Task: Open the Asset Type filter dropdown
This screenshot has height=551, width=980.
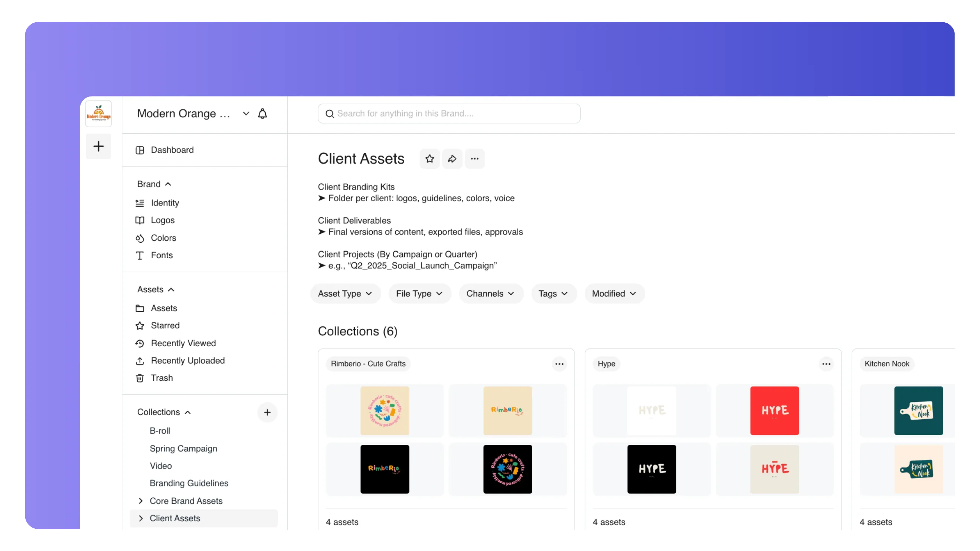Action: 345,293
